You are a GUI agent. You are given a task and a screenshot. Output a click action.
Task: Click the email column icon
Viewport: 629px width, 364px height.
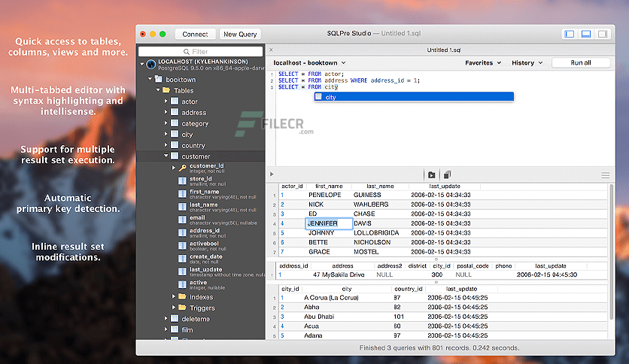[x=183, y=220]
